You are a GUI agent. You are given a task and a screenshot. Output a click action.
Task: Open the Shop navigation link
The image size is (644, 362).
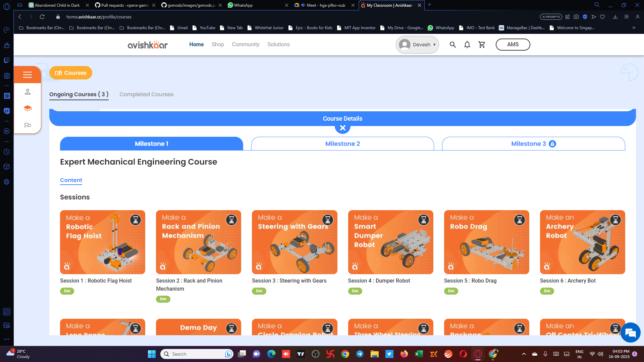pyautogui.click(x=217, y=45)
